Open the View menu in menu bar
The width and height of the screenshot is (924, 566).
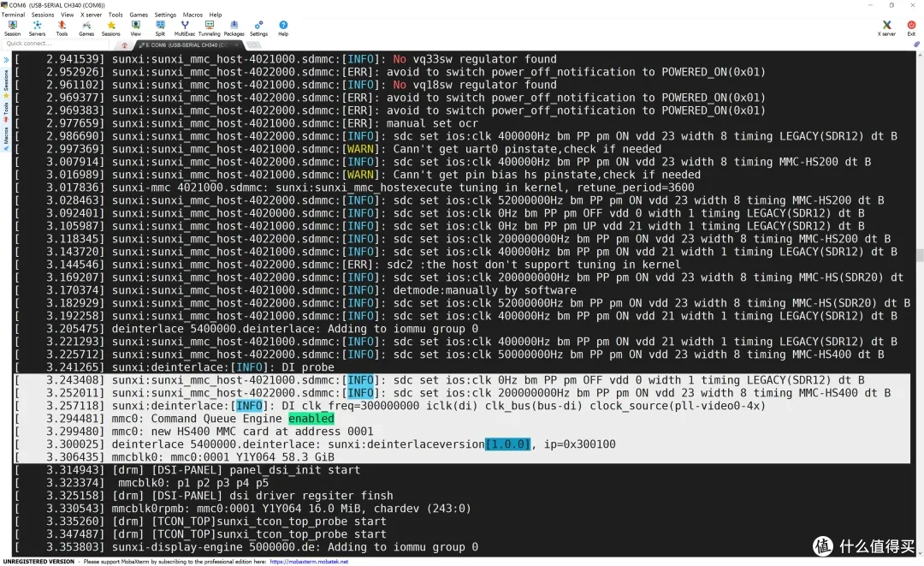pos(68,15)
